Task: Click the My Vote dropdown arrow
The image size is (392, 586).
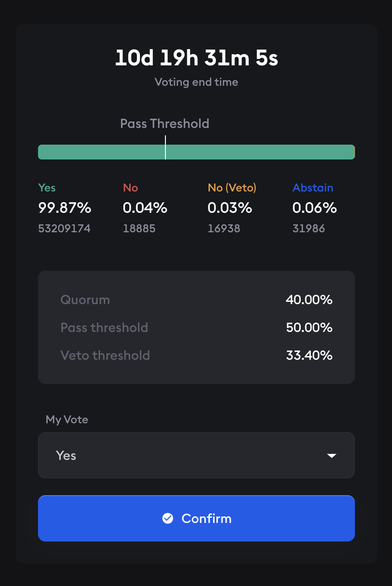Action: pyautogui.click(x=331, y=456)
